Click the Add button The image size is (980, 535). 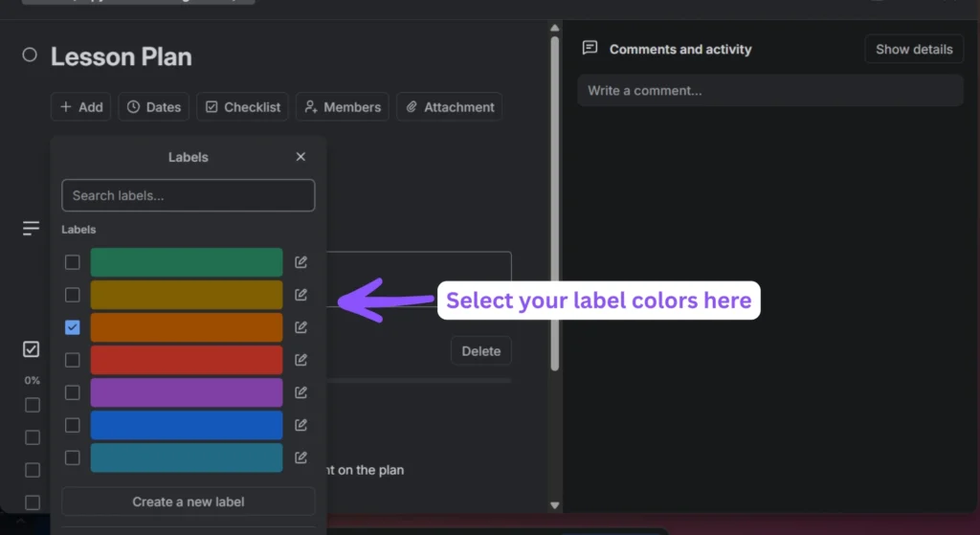[81, 107]
